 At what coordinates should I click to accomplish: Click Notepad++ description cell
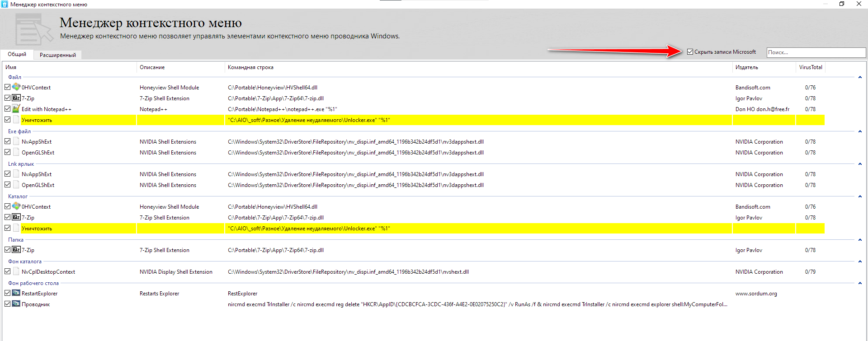[x=153, y=109]
